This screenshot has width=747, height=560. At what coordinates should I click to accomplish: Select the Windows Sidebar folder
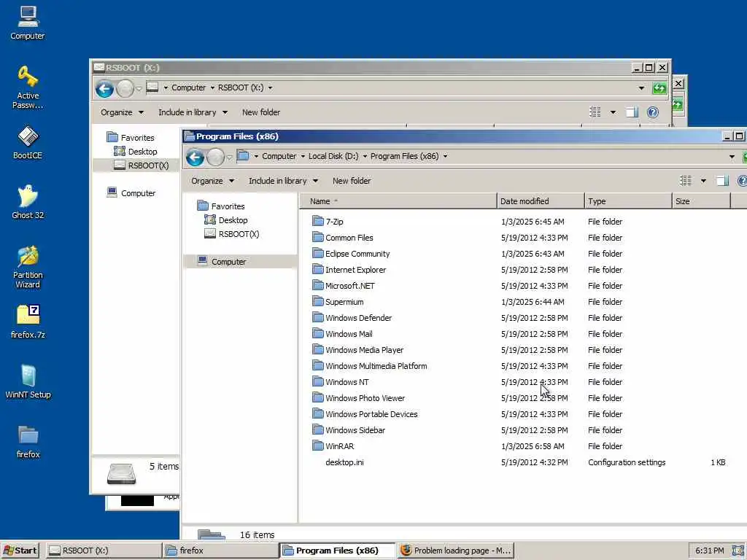[x=349, y=430]
